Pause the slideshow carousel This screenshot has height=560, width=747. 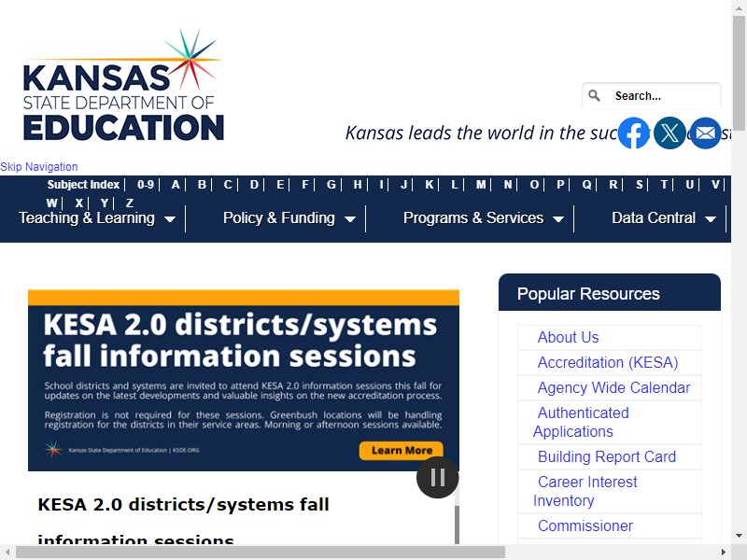pyautogui.click(x=437, y=477)
